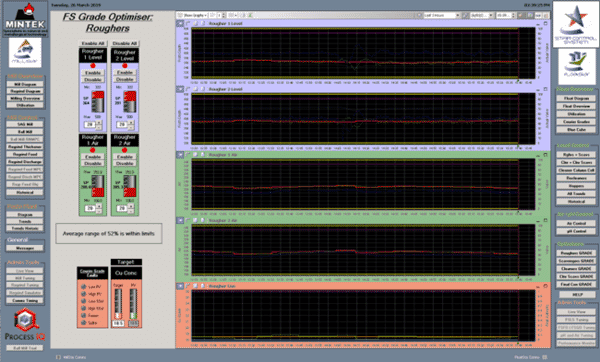The height and width of the screenshot is (362, 600).
Task: Click the orange Rougher graph menu icon
Action: click(x=180, y=286)
